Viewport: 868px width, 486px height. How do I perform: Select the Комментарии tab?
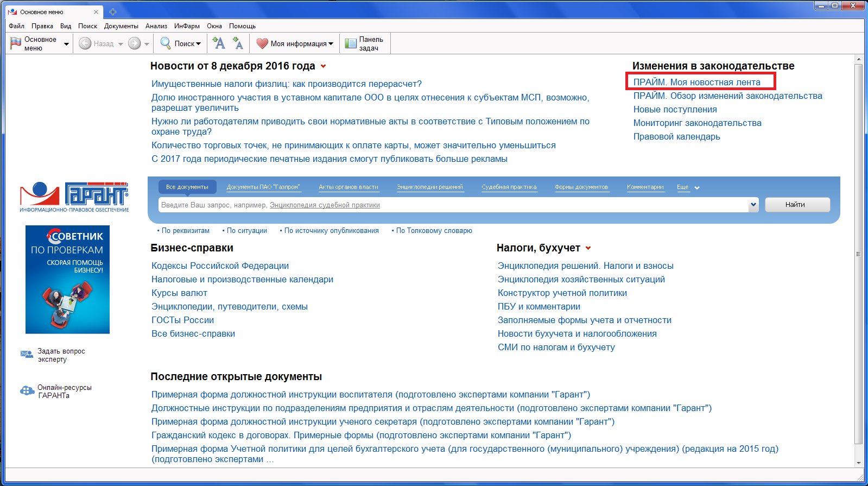(645, 187)
